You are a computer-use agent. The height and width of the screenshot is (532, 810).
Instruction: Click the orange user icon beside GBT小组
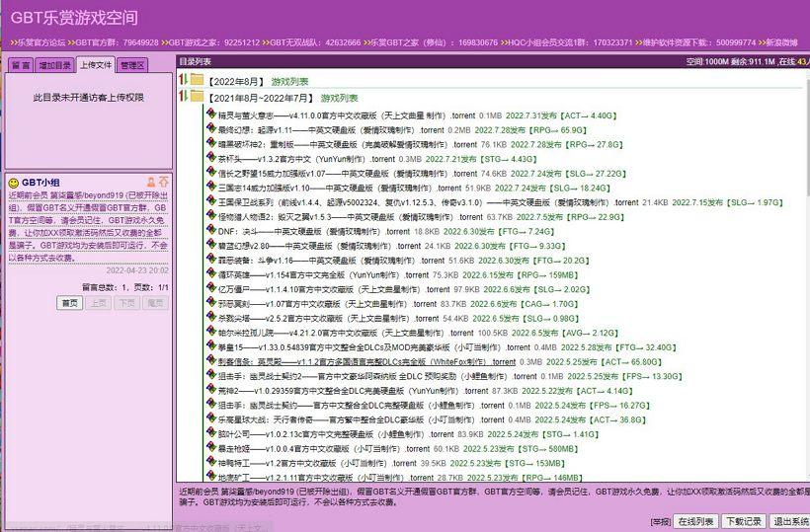click(x=151, y=182)
